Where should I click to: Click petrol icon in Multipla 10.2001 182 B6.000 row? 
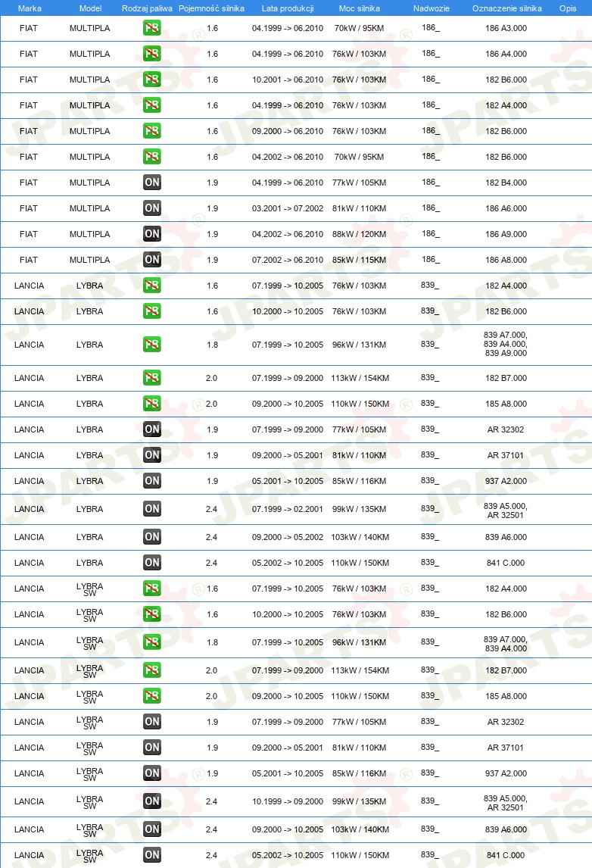pos(151,80)
